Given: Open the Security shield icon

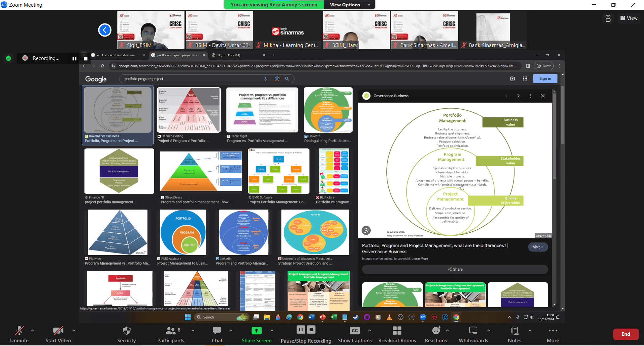Looking at the screenshot, I should 126,331.
